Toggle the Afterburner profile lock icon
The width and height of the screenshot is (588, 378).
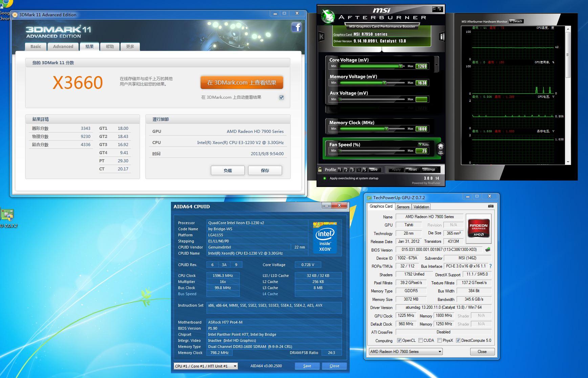(320, 169)
